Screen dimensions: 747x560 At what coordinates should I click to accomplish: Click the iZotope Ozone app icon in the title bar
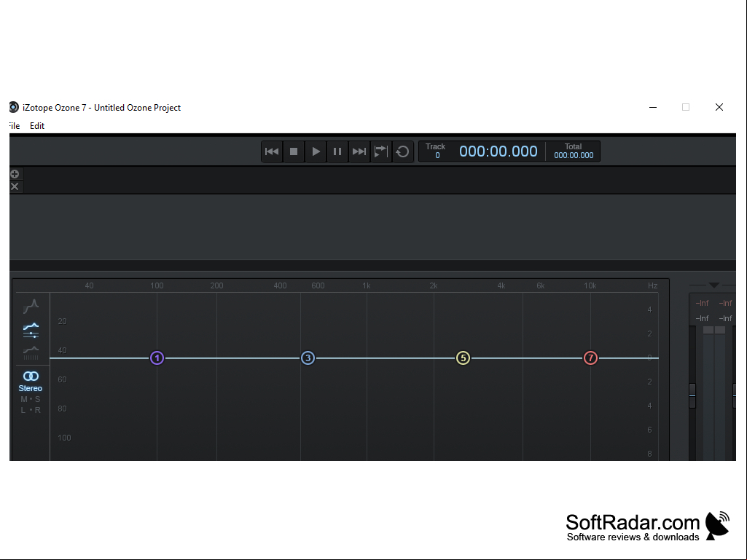tap(14, 107)
